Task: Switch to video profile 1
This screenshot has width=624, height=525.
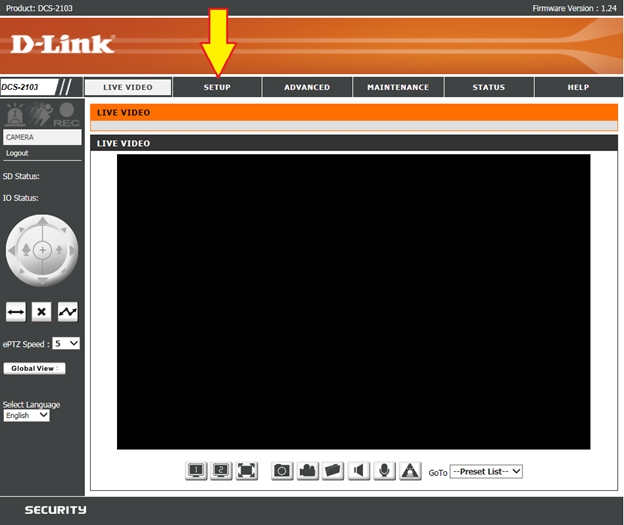Action: [197, 471]
